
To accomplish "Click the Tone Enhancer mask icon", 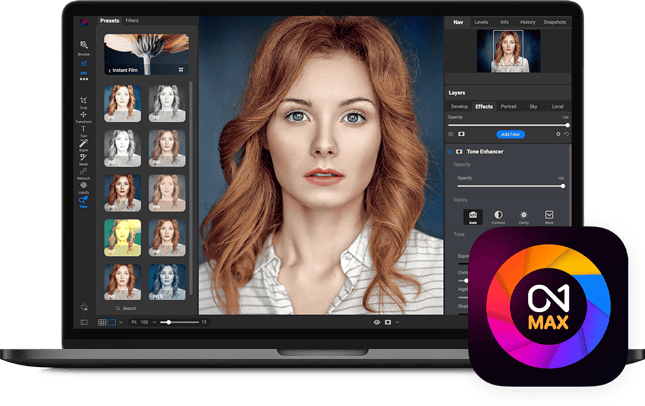I will (x=459, y=151).
